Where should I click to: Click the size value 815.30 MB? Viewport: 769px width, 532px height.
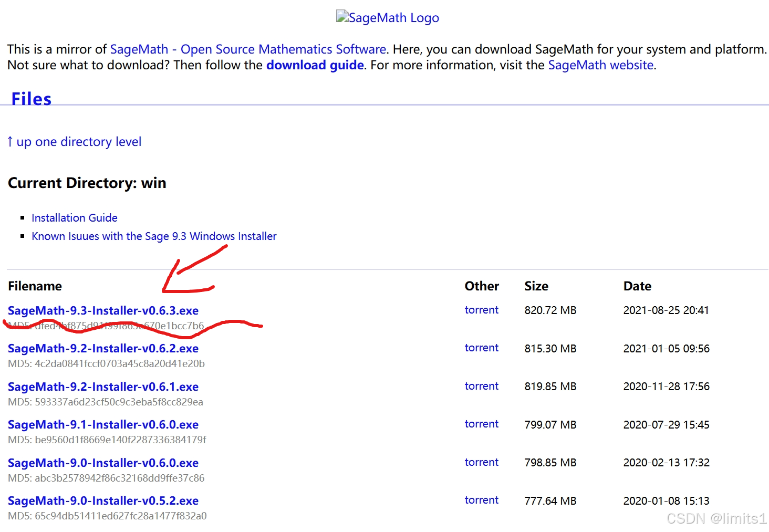[550, 349]
